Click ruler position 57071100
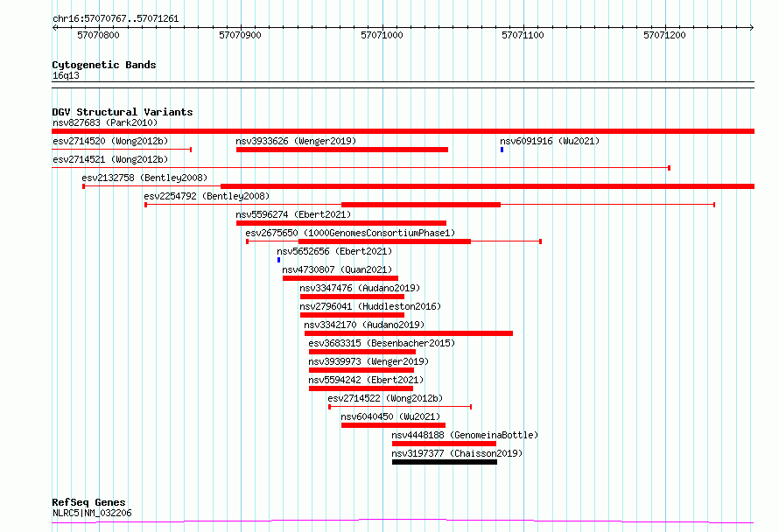Viewport: 779px width, 532px height. coord(523,35)
